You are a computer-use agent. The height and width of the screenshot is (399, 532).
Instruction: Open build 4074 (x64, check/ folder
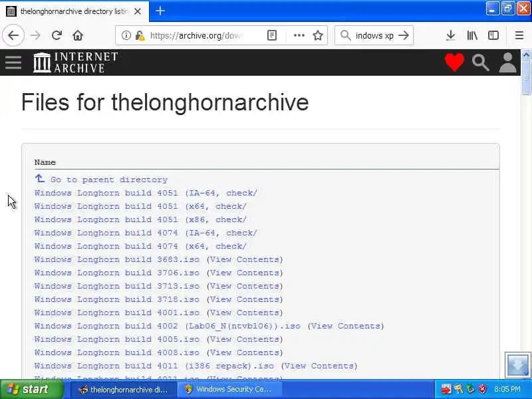pyautogui.click(x=140, y=246)
